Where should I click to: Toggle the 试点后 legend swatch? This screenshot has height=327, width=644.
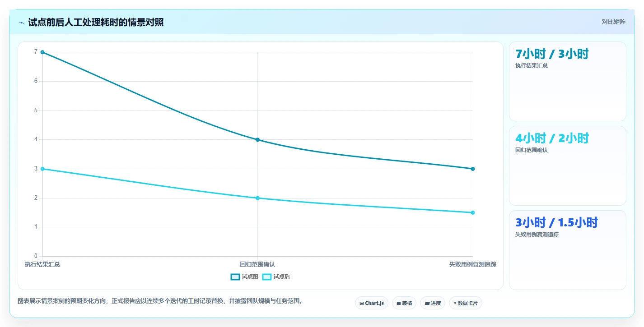[x=267, y=276]
